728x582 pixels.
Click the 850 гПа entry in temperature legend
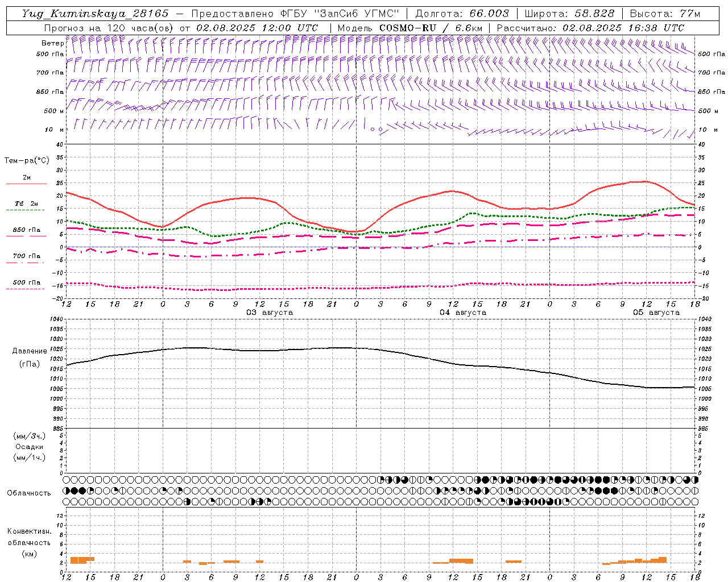point(27,230)
